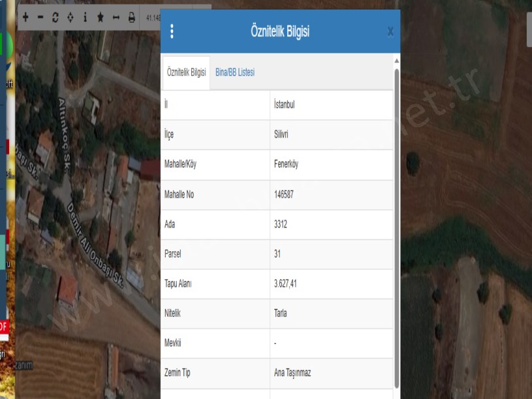The width and height of the screenshot is (532, 399).
Task: Close the Öznitelik Bilgisi panel
Action: [x=390, y=31]
